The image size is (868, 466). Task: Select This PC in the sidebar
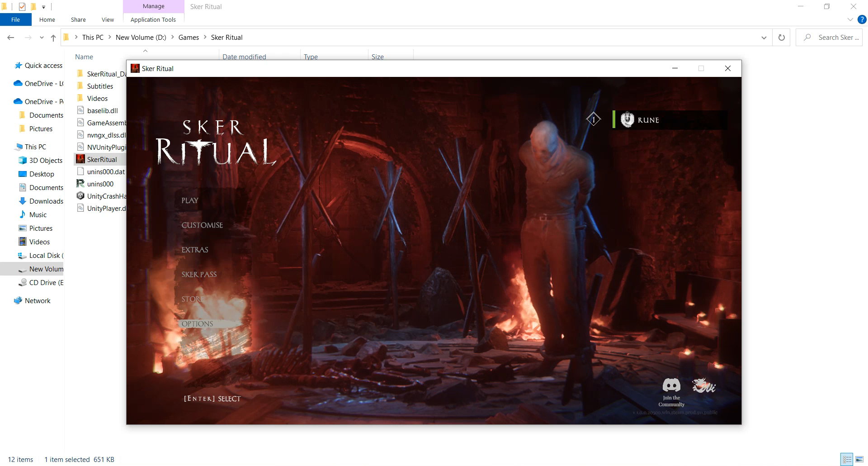[x=31, y=147]
